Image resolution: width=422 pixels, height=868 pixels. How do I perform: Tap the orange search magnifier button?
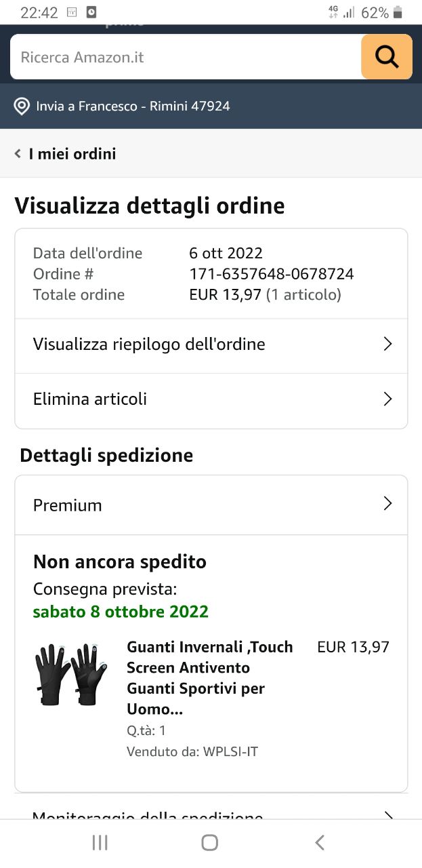[386, 57]
